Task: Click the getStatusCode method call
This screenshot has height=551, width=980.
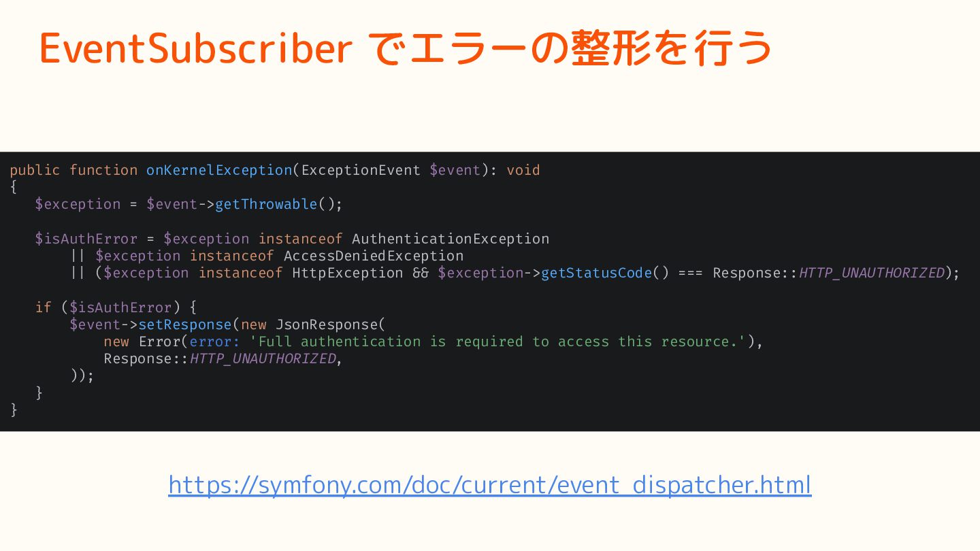Action: pos(596,273)
